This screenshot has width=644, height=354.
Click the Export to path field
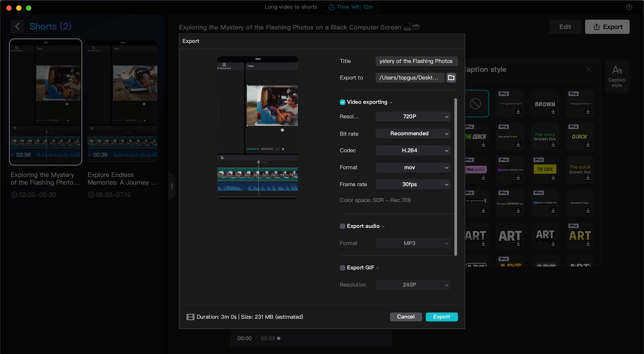(x=410, y=77)
